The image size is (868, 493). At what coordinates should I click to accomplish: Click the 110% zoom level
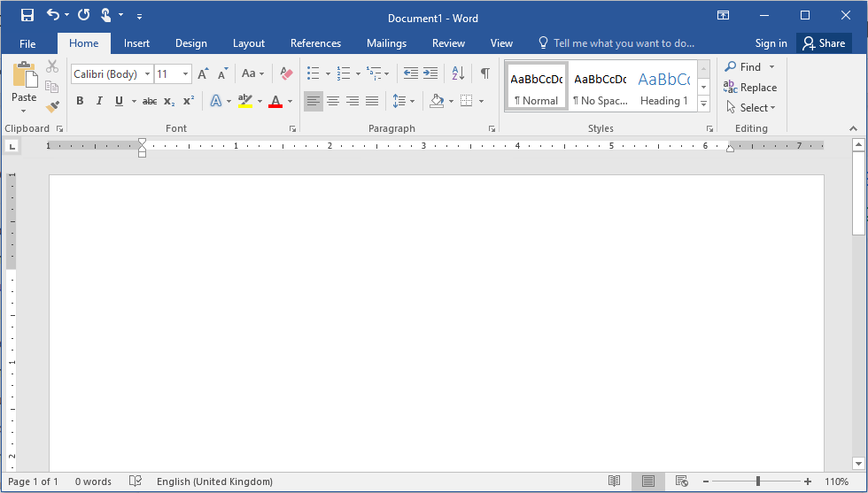(x=836, y=481)
